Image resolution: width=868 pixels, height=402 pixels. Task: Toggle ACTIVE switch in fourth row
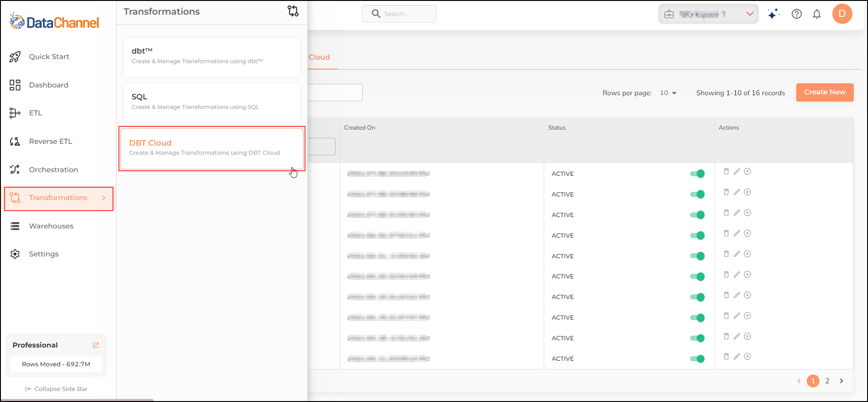[697, 236]
